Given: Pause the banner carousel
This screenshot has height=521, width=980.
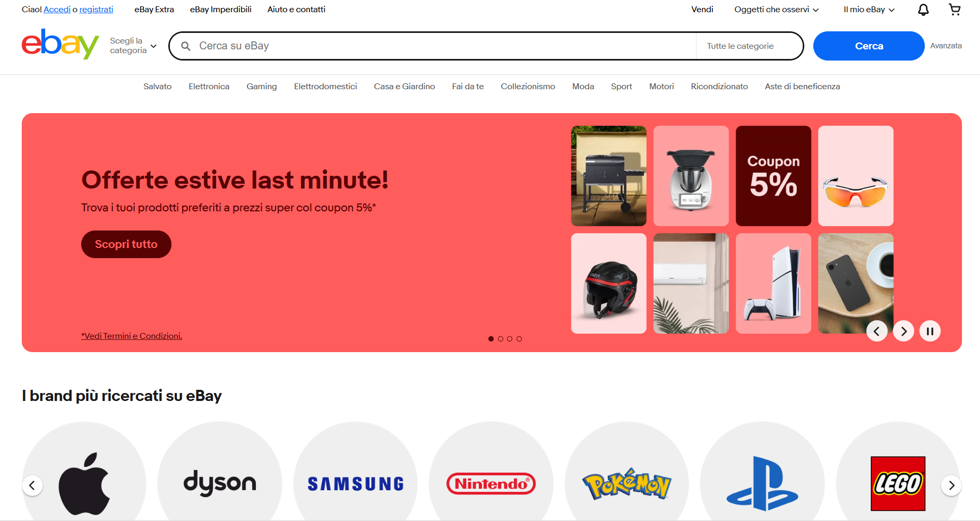Looking at the screenshot, I should point(930,331).
